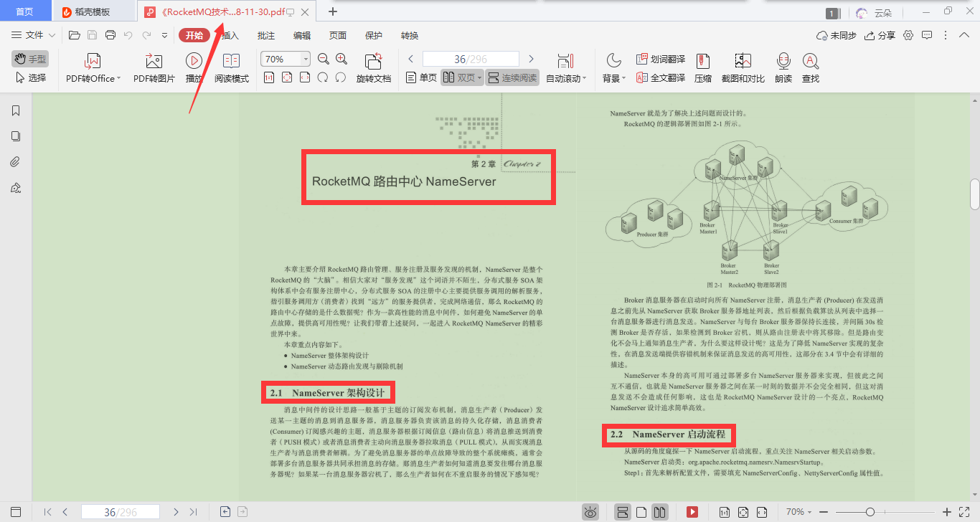
Task: Start slideshow with 播放 button
Action: point(194,69)
